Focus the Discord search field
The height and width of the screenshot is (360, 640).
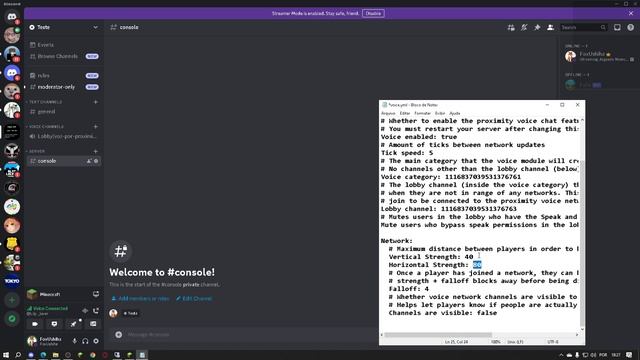click(583, 27)
